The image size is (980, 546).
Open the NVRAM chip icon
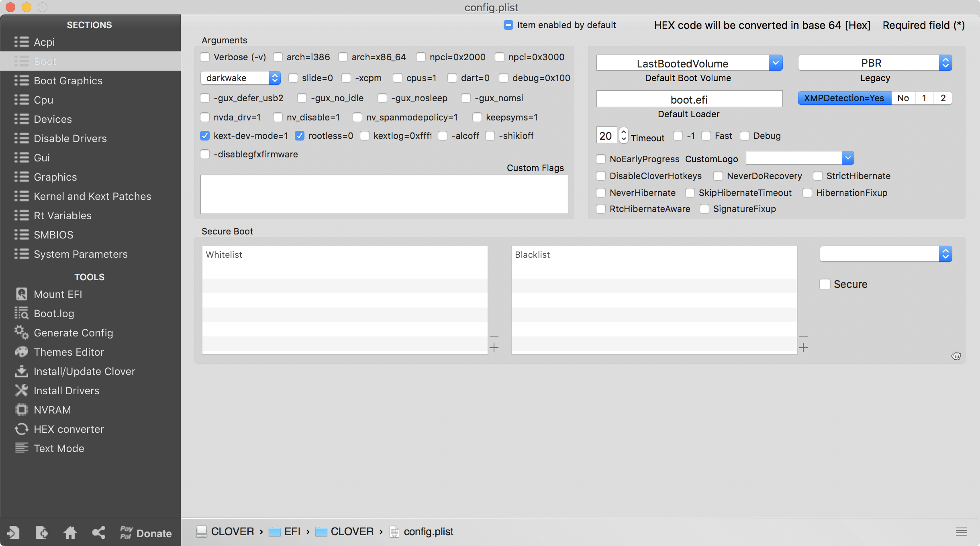tap(22, 409)
